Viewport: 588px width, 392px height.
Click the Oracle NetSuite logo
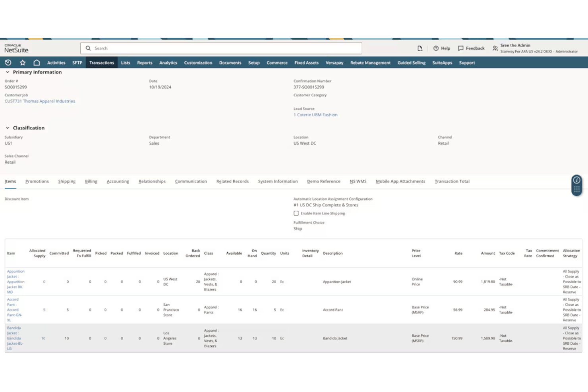pos(16,48)
